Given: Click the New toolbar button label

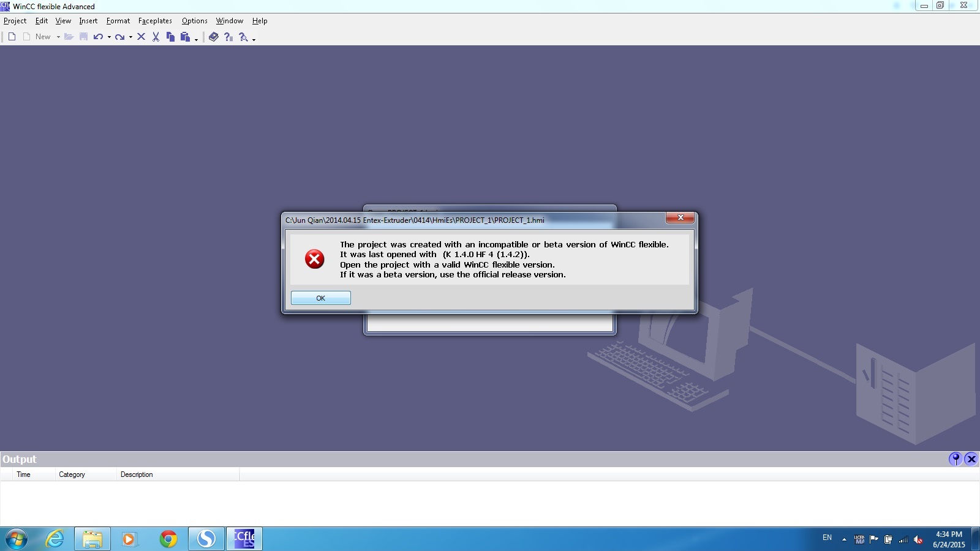Looking at the screenshot, I should (x=43, y=37).
